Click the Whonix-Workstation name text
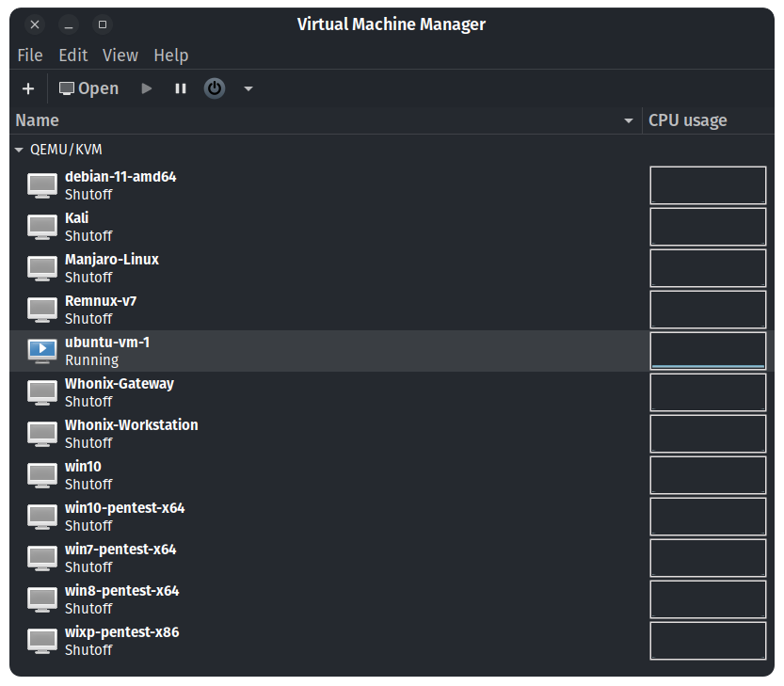 tap(131, 425)
